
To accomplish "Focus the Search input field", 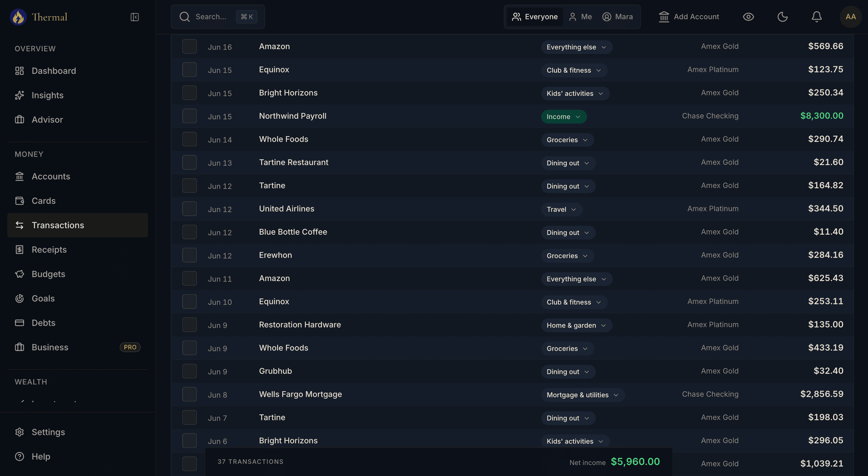I will 218,17.
